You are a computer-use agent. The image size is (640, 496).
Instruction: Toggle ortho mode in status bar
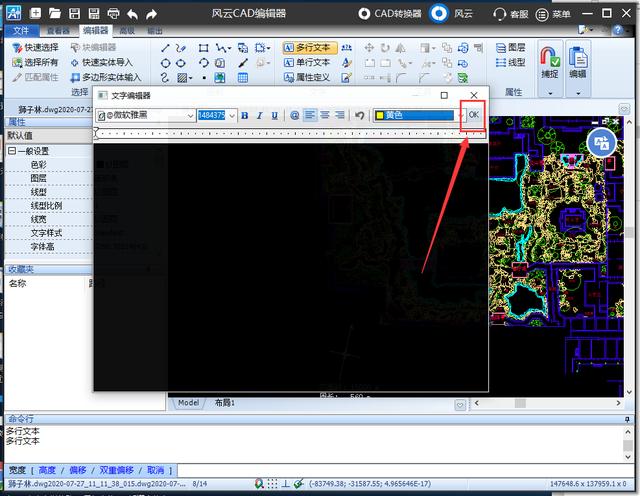[285, 484]
